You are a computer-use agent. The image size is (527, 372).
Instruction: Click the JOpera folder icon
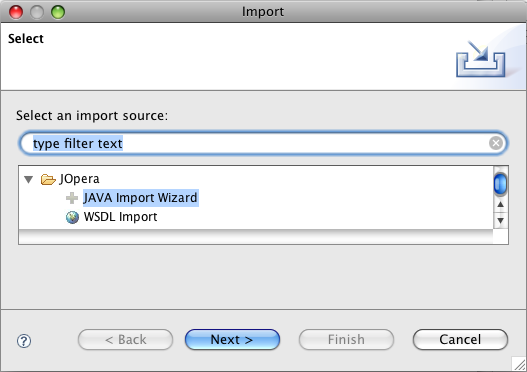point(48,179)
